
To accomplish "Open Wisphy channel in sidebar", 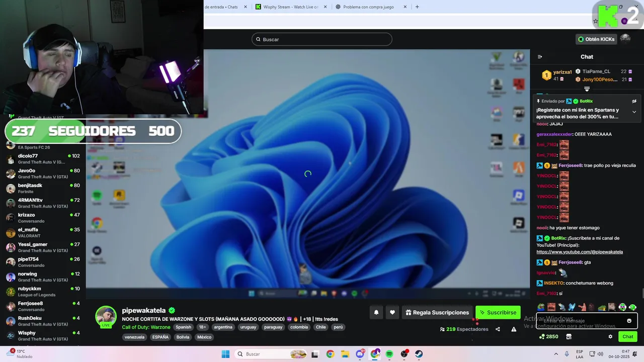I will 43,336.
